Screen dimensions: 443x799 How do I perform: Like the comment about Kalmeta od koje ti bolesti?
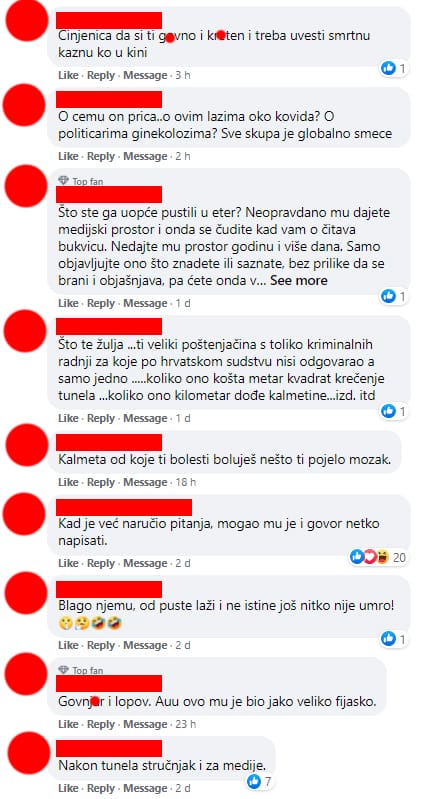68,482
